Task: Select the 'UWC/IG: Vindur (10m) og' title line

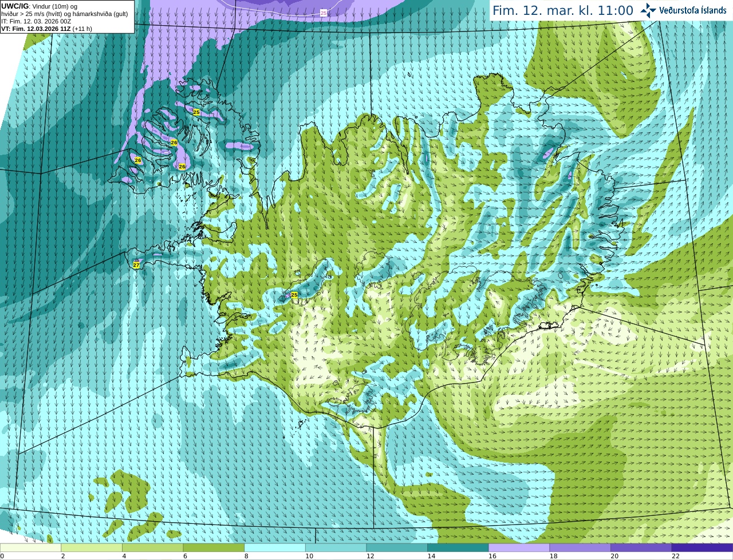Action: pos(40,6)
